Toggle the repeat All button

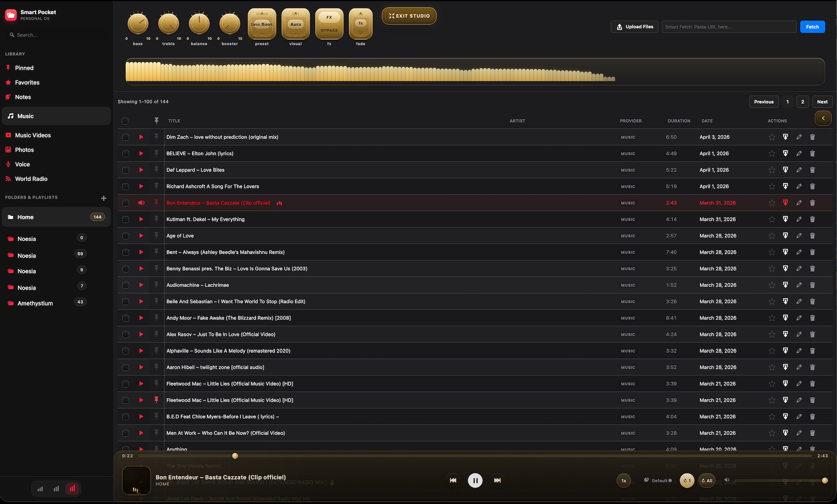[x=707, y=481]
